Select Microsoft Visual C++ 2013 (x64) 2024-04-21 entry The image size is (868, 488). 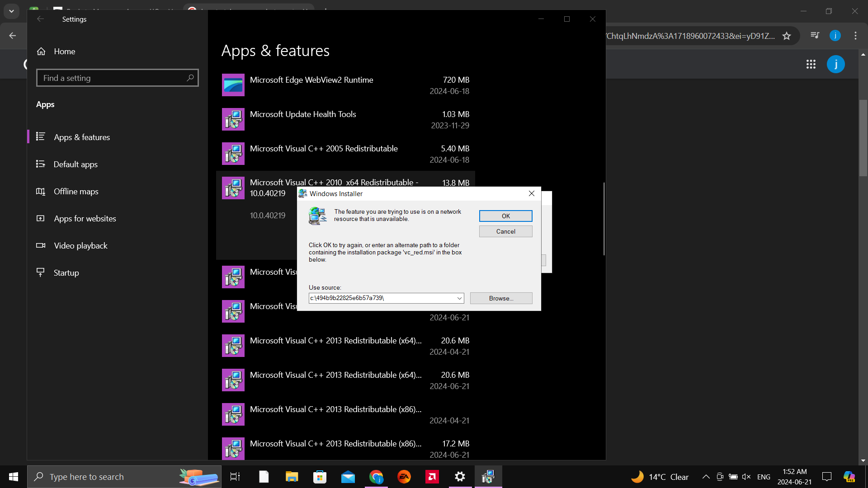(x=345, y=346)
